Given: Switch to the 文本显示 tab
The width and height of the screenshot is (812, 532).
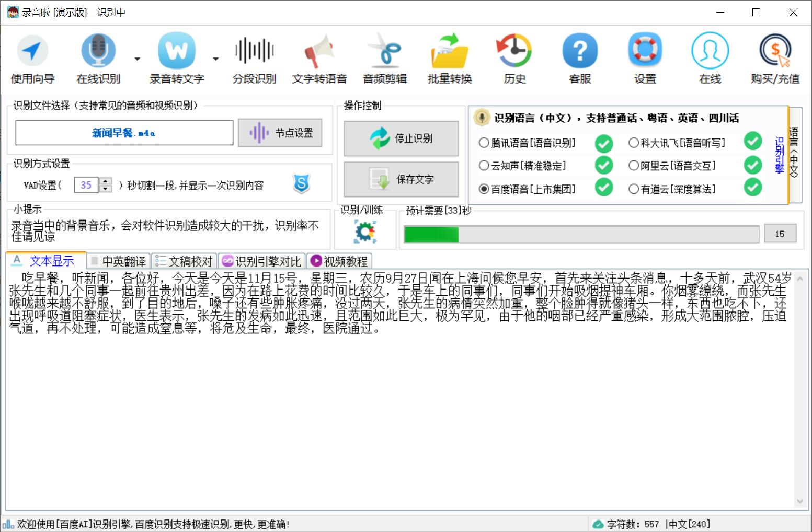Looking at the screenshot, I should pyautogui.click(x=45, y=261).
